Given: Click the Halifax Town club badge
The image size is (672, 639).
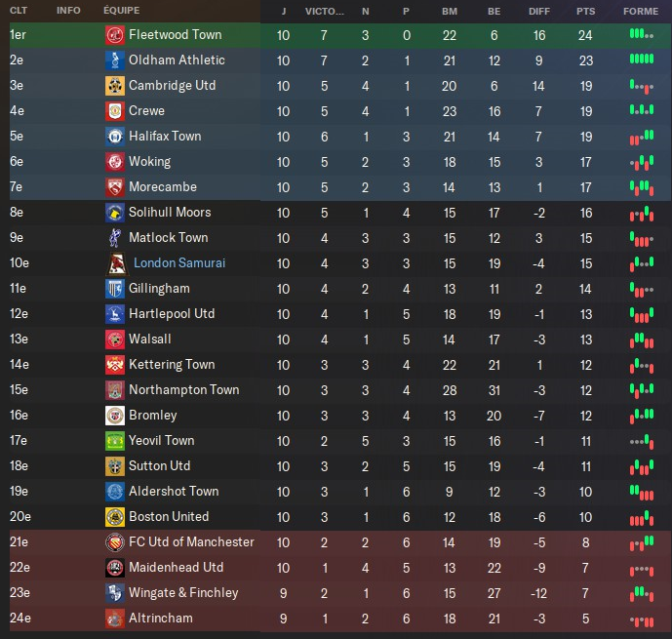Looking at the screenshot, I should [114, 137].
